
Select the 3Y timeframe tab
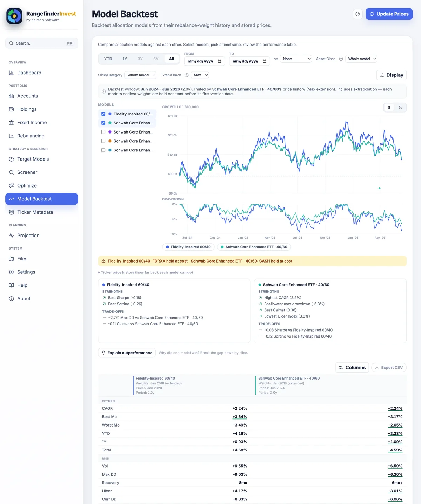(x=140, y=59)
